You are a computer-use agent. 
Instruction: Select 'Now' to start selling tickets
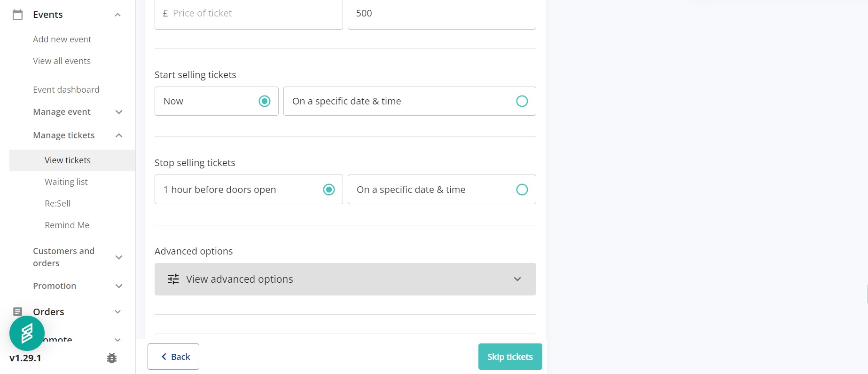265,101
